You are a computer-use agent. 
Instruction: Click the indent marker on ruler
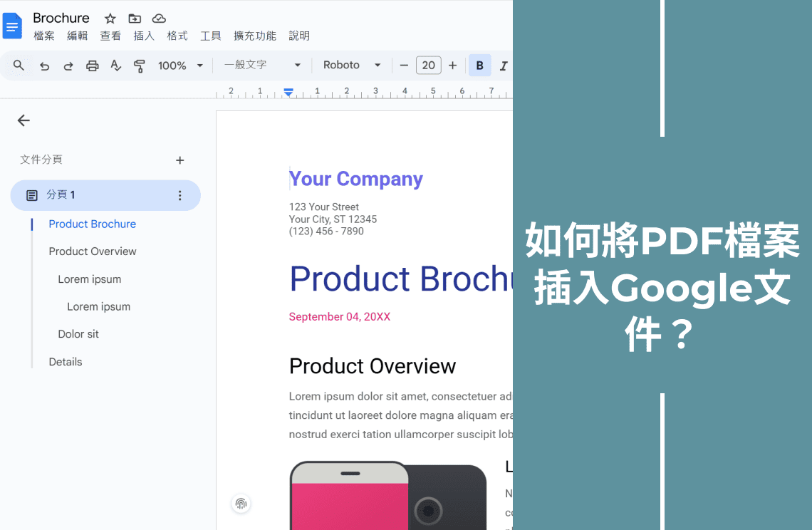click(288, 92)
